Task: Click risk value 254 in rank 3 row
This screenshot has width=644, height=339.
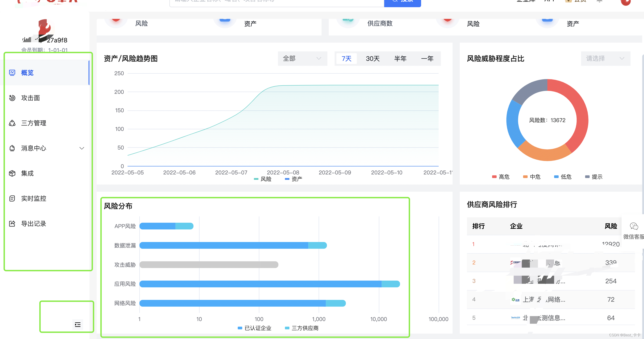Action: tap(611, 281)
